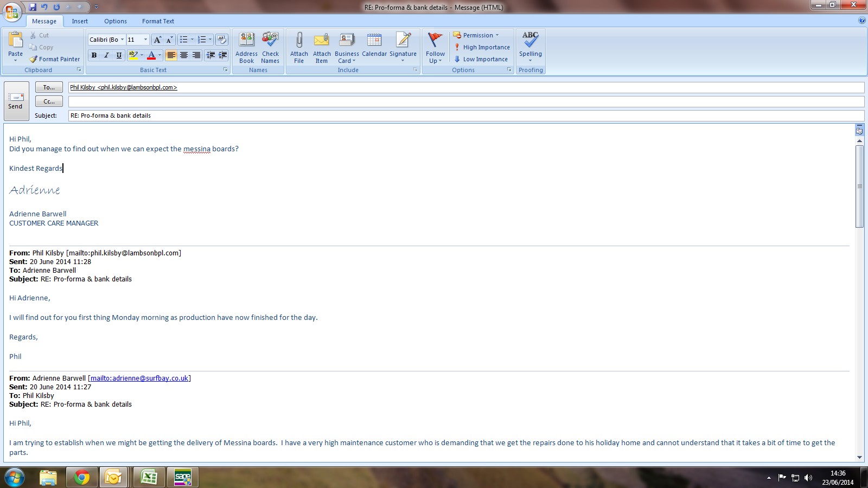Image resolution: width=868 pixels, height=488 pixels.
Task: Mark the message as Low Importance
Action: (481, 59)
